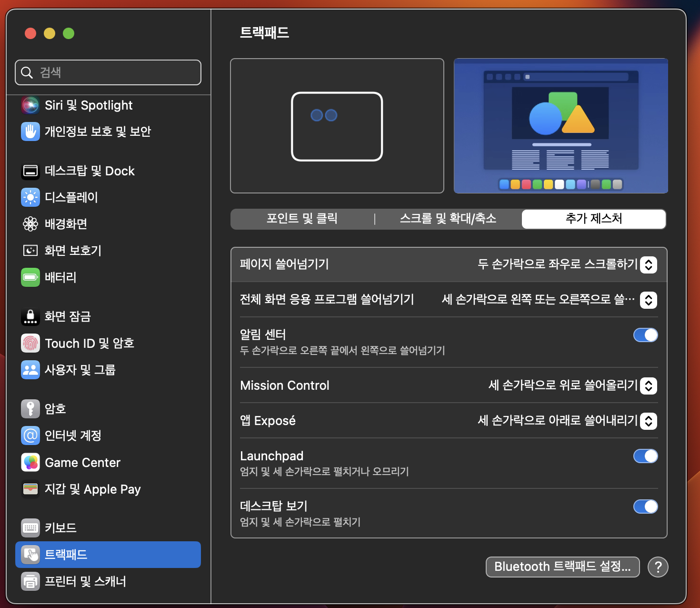Open the 데스크탑 및 Dock icon
This screenshot has width=700, height=608.
pyautogui.click(x=30, y=171)
